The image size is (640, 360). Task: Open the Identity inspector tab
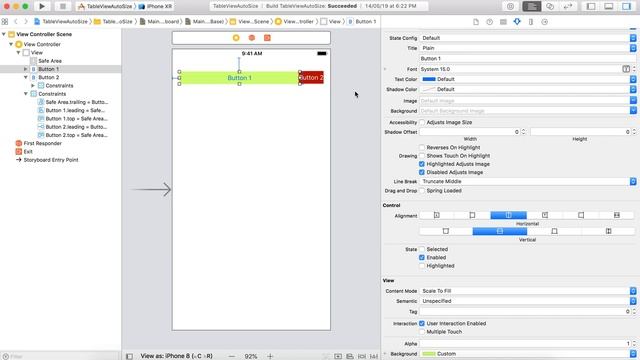[x=503, y=22]
